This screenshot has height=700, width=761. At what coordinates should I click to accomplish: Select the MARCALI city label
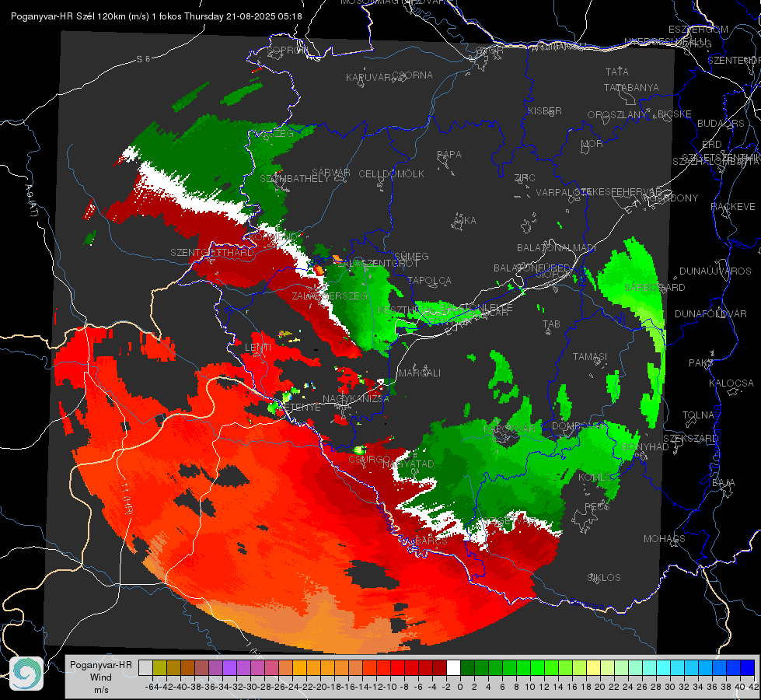419,373
